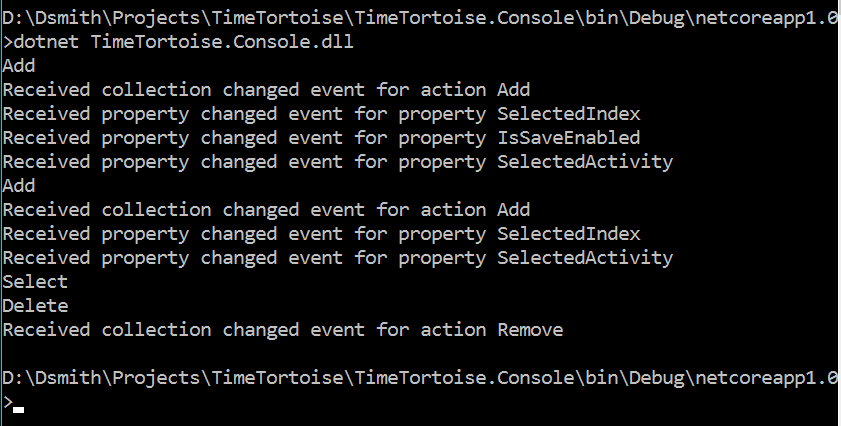Click the word dotnet in the command
Screen dimensions: 841x426
tap(46, 42)
